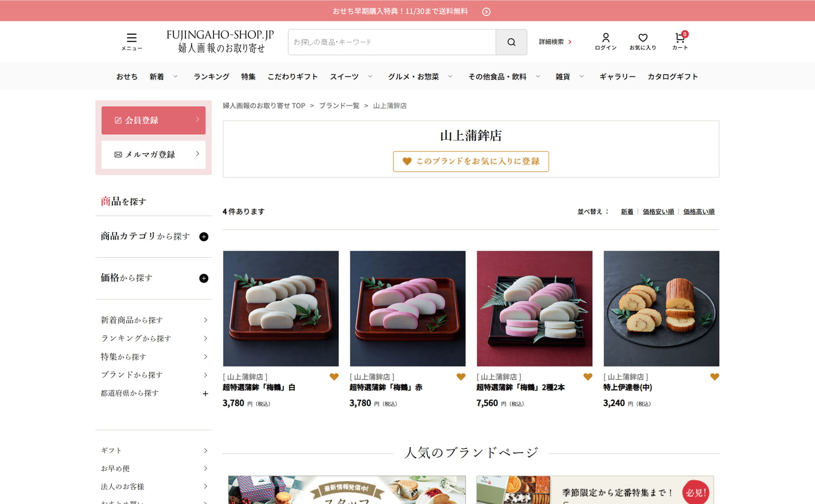Click the search magnifier icon

tap(511, 42)
